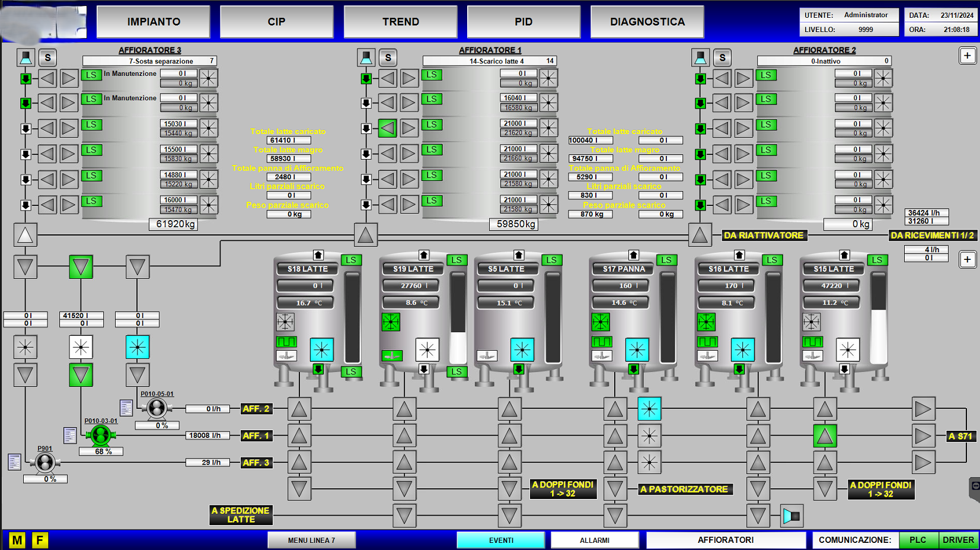Click the P010-05-01 pump icon
The image size is (980, 550).
pyautogui.click(x=157, y=408)
